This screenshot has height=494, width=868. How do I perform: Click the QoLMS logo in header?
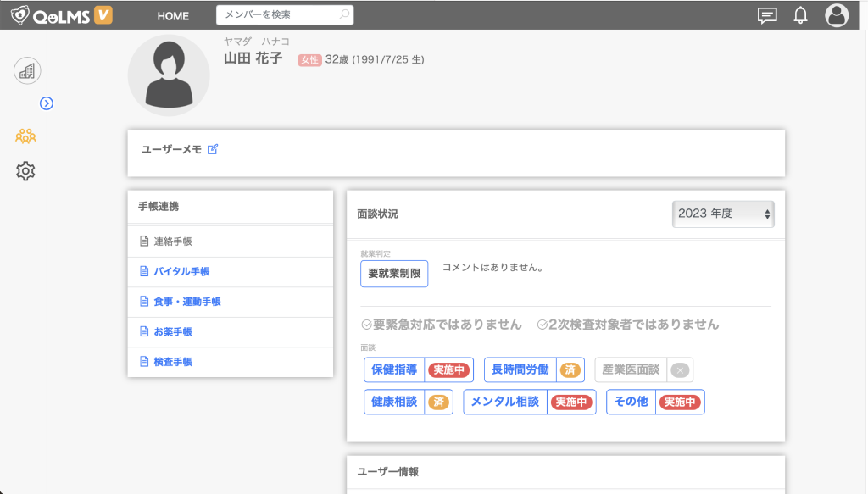(x=61, y=15)
